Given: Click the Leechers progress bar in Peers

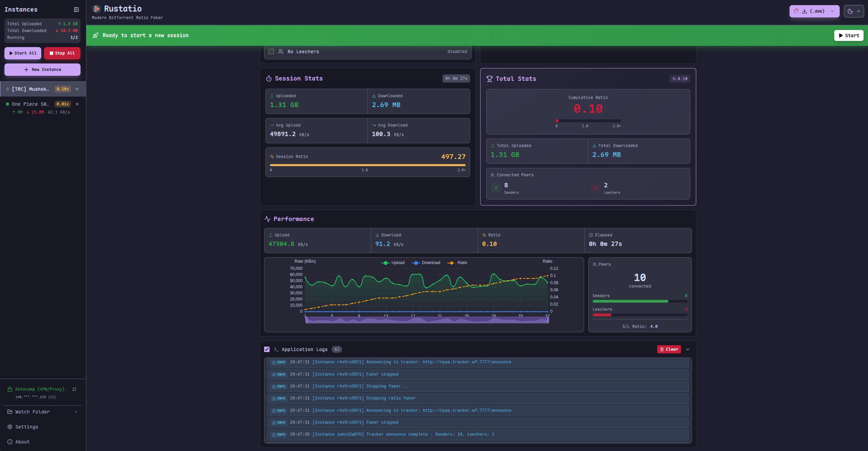Looking at the screenshot, I should point(640,315).
